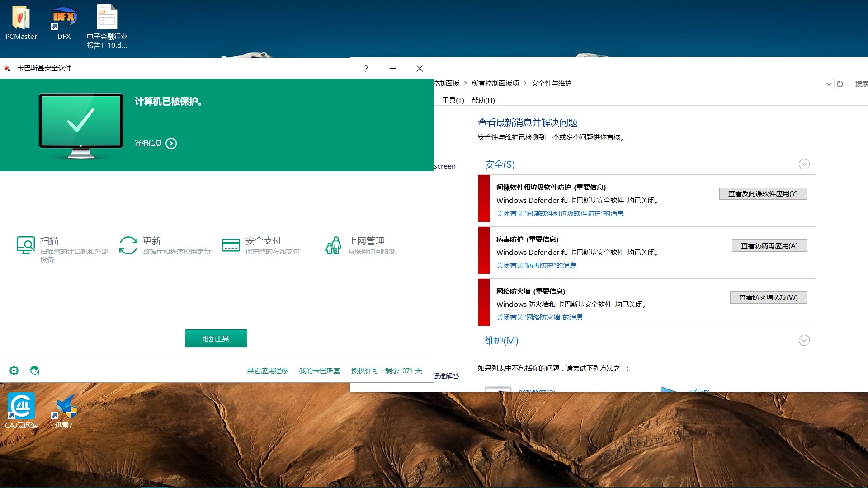This screenshot has width=868, height=488.
Task: Click 关闭有关病毒防护的消息 link
Action: [x=536, y=265]
